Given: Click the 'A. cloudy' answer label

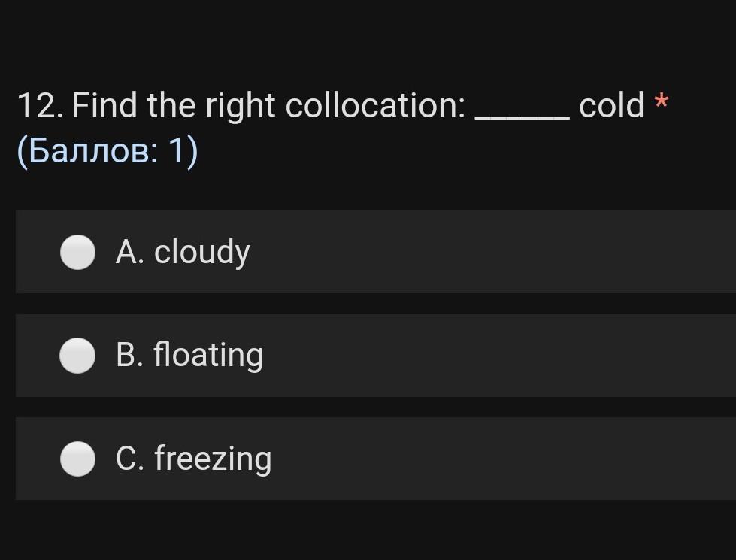Looking at the screenshot, I should (183, 253).
